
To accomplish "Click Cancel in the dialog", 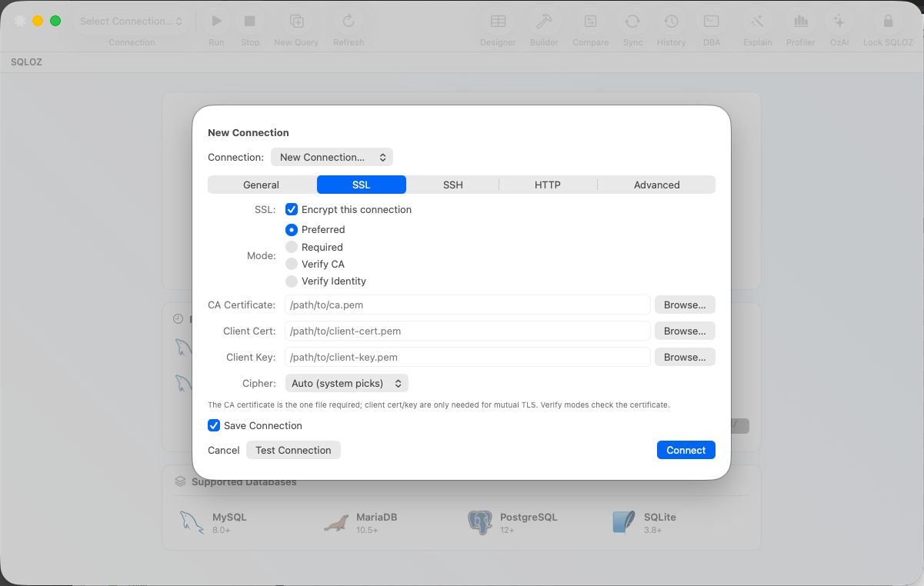I will [224, 450].
